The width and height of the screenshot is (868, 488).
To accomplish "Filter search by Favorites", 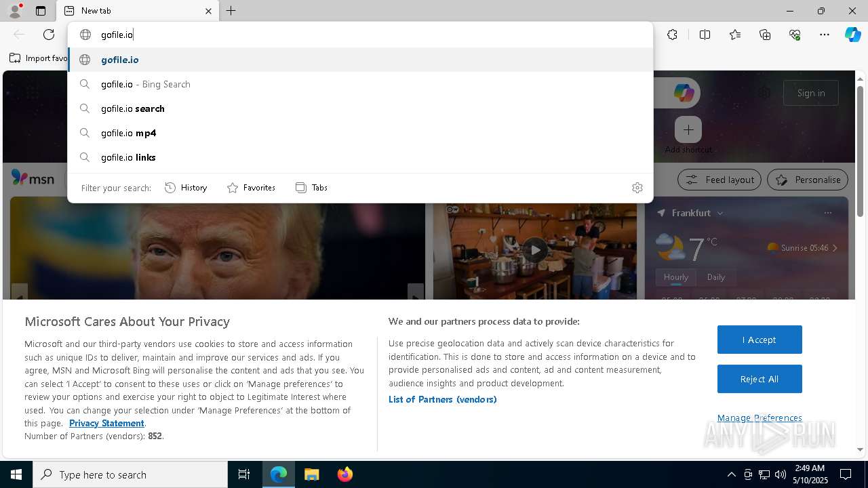I will [x=251, y=188].
